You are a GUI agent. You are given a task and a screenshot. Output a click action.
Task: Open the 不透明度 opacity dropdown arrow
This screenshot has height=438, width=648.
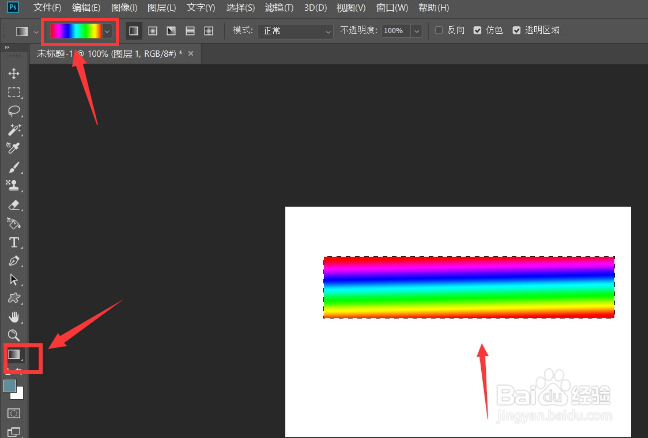tap(417, 31)
